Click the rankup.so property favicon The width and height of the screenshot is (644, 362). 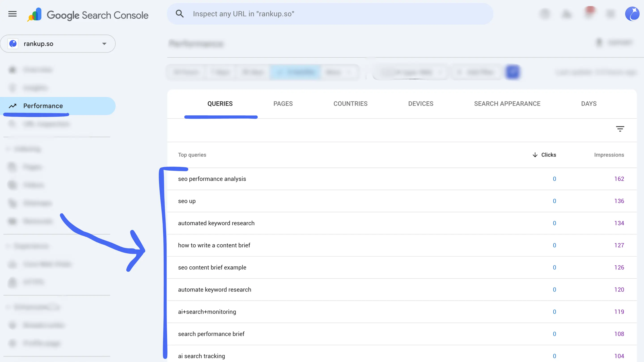pos(13,44)
